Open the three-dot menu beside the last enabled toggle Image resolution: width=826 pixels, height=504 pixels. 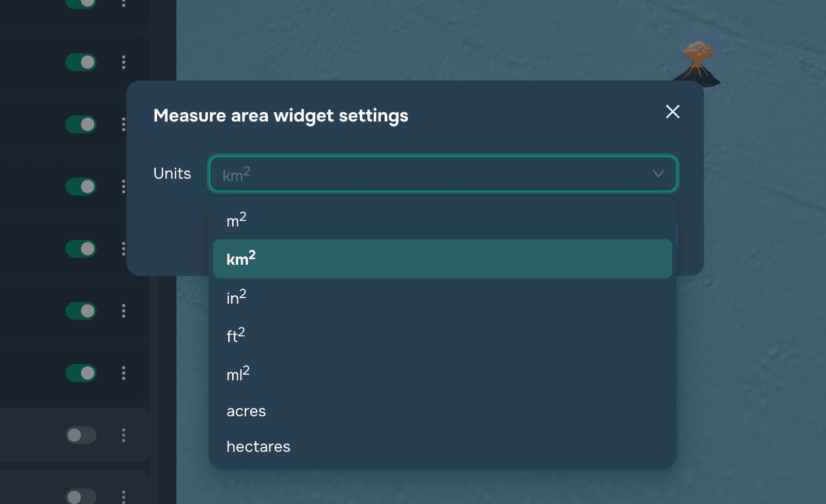(x=123, y=373)
